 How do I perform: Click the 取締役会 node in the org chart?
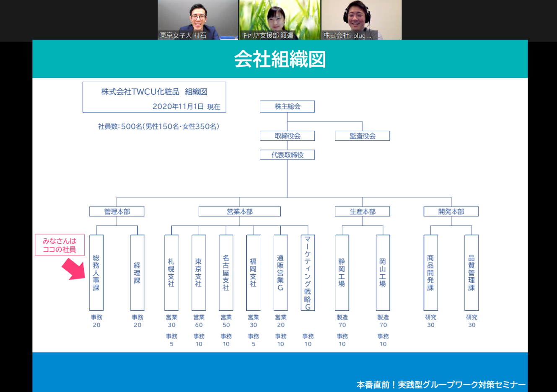click(x=287, y=135)
